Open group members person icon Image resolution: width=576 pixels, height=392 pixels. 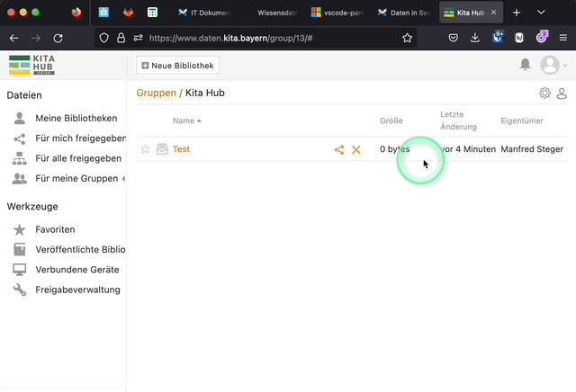tap(562, 94)
